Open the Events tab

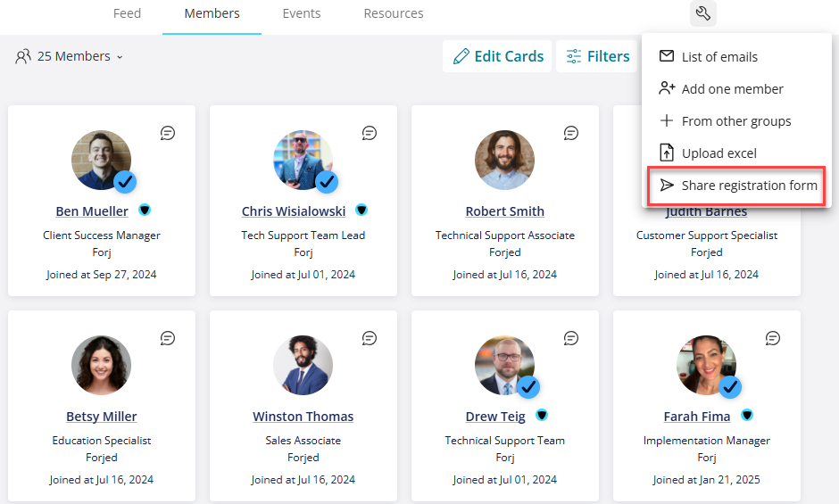302,13
